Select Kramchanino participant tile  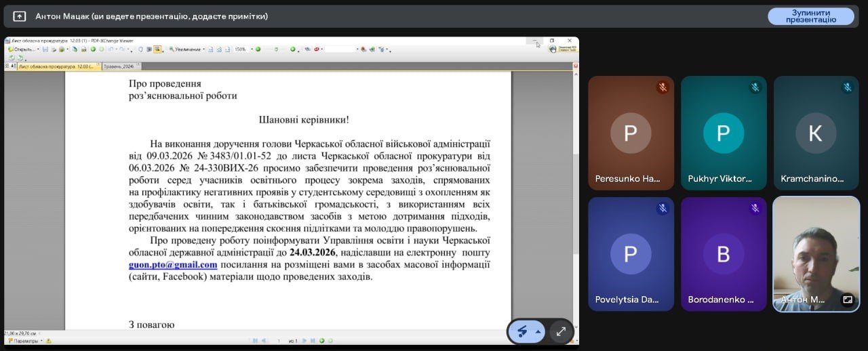click(x=816, y=133)
